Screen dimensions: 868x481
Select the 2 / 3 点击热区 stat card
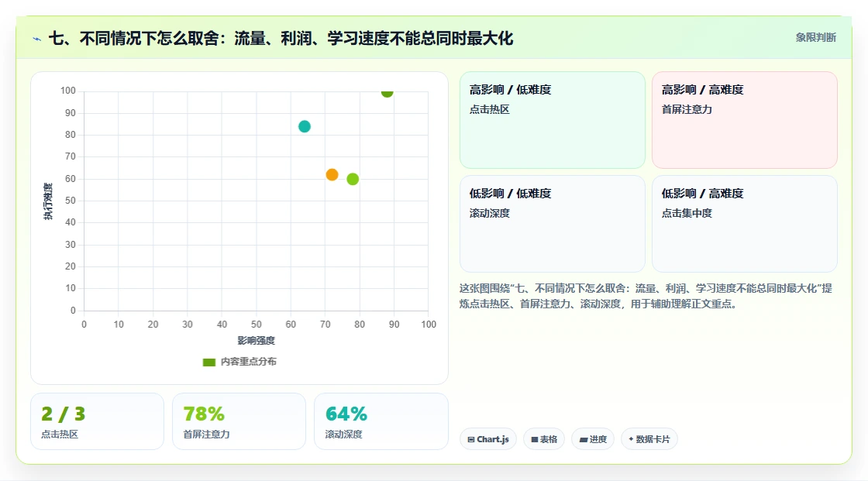[x=98, y=421]
